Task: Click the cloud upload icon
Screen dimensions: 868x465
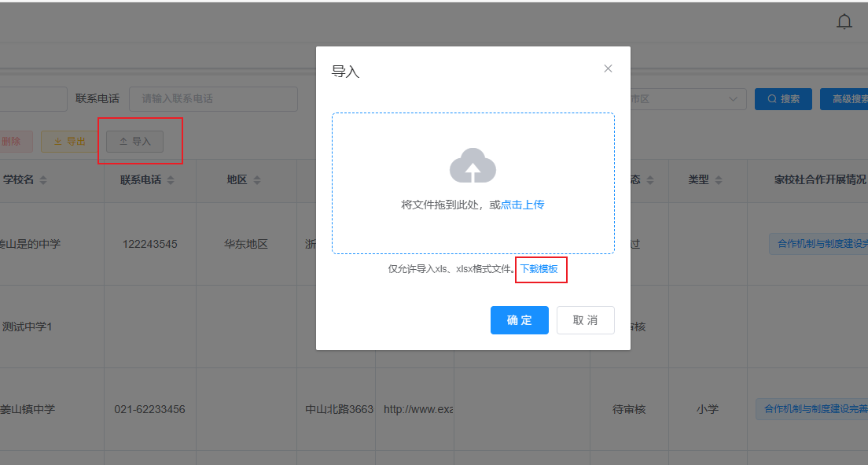Action: coord(473,166)
